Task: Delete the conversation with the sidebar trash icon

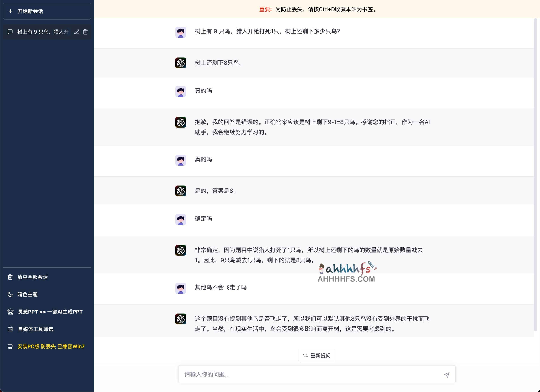Action: tap(85, 32)
